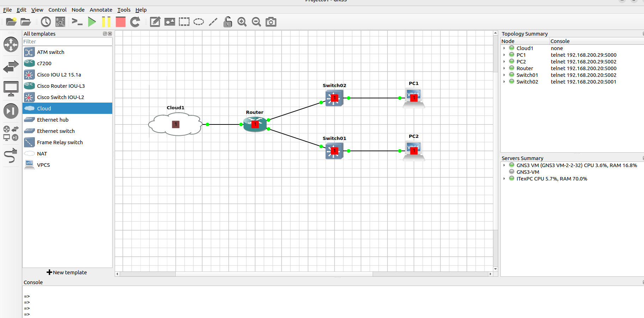Toggle browse end devices monitor icon
644x318 pixels.
point(11,89)
